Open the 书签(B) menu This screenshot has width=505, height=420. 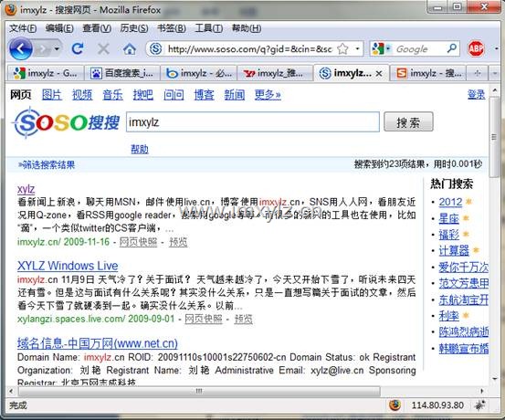(172, 28)
